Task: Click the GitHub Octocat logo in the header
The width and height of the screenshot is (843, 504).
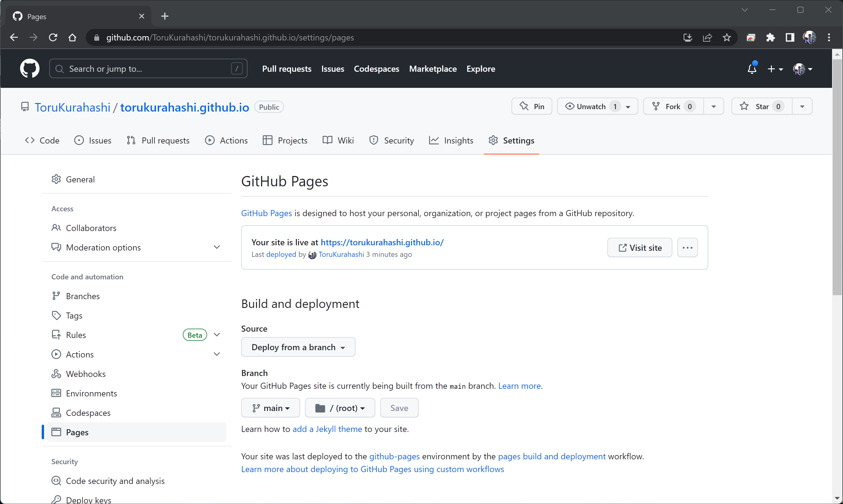Action: pyautogui.click(x=29, y=68)
